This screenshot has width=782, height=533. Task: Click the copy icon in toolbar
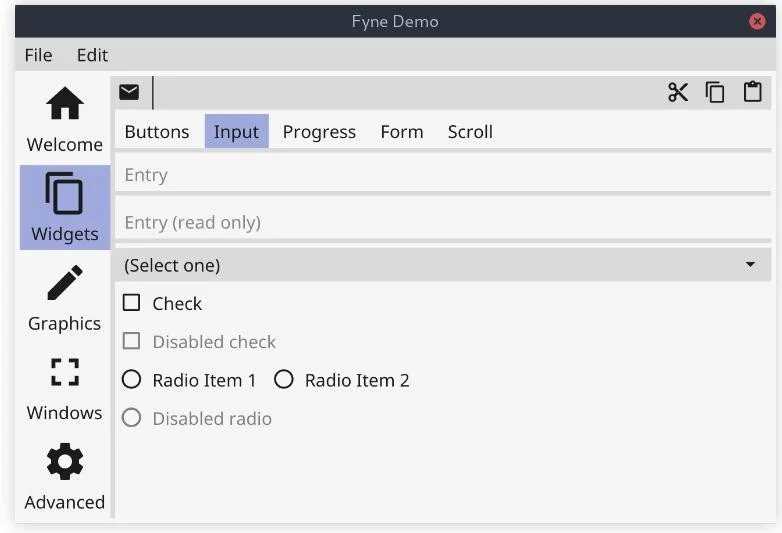tap(715, 92)
